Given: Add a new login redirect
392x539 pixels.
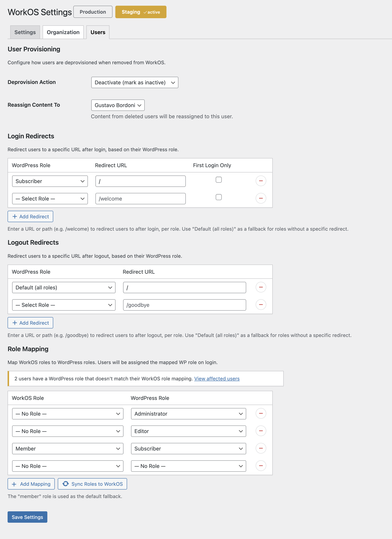Looking at the screenshot, I should 30,216.
